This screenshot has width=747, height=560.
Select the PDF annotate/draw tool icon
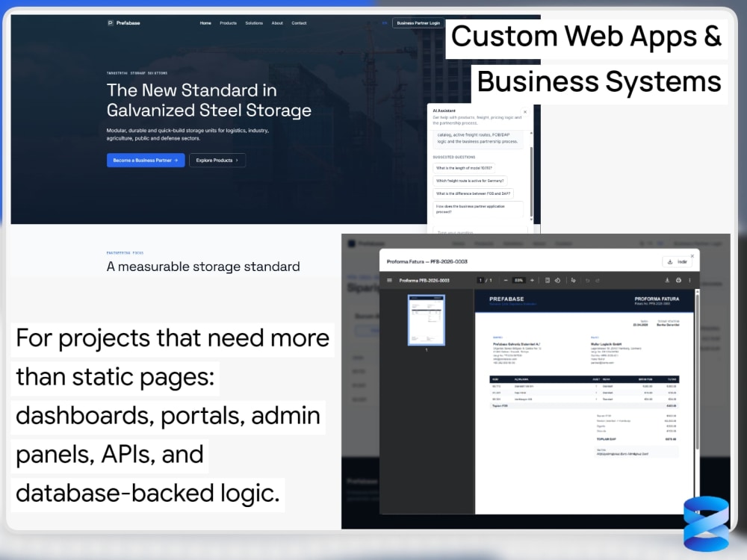(x=573, y=281)
